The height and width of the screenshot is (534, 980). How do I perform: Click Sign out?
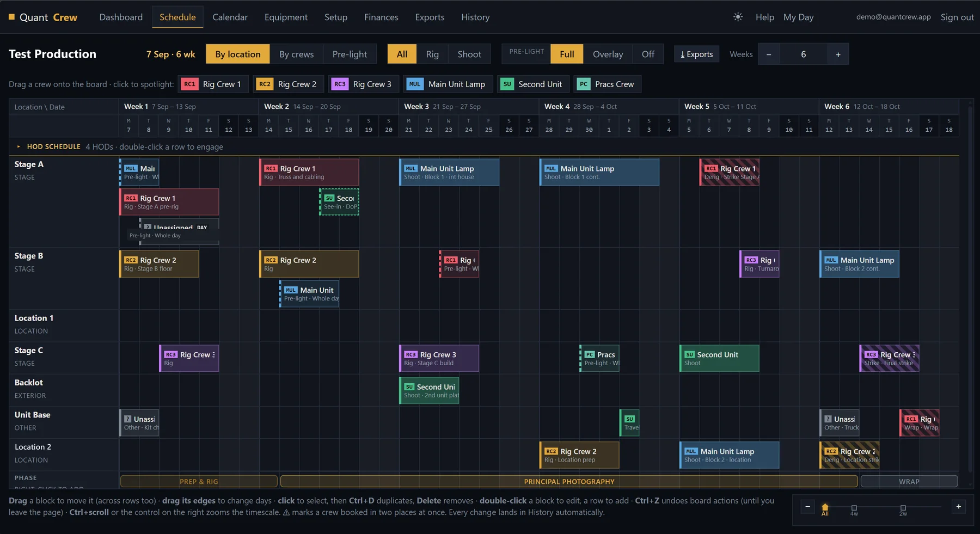pos(957,17)
